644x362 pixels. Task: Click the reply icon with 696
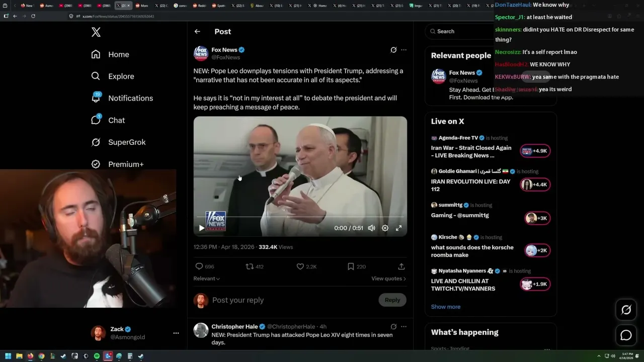(x=199, y=266)
